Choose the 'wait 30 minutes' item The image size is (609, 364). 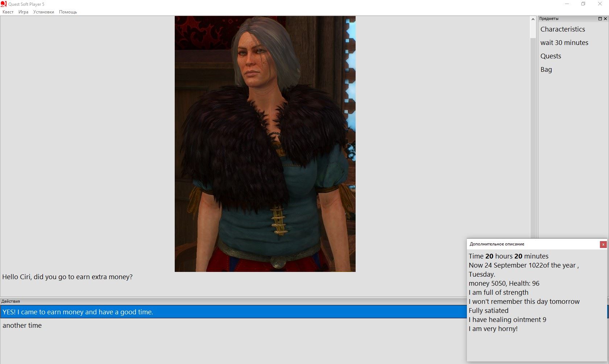click(x=564, y=43)
